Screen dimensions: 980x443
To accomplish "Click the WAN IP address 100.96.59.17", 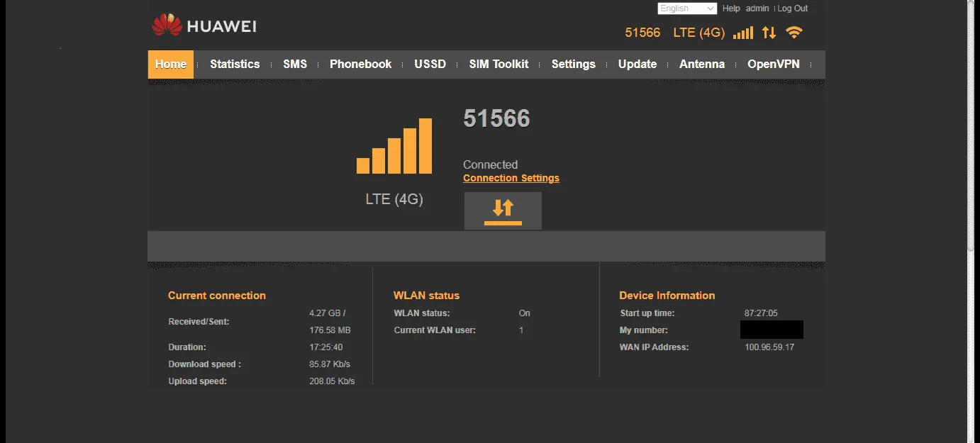I will tap(769, 347).
